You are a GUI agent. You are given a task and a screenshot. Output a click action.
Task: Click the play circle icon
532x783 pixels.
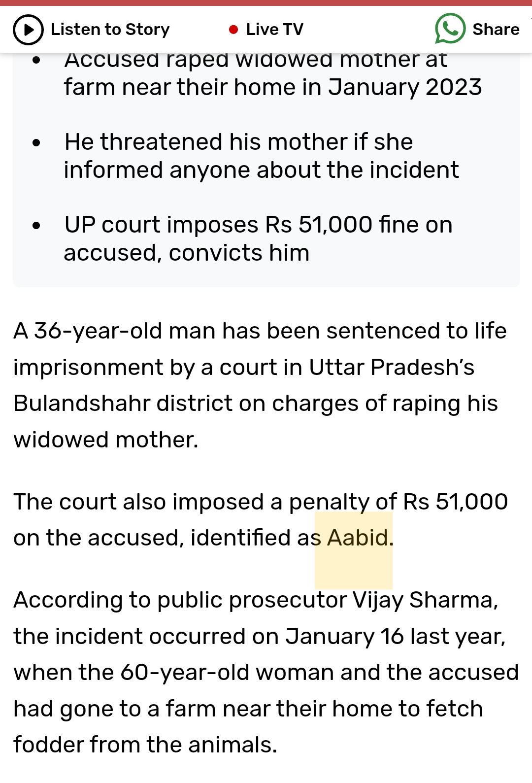click(x=28, y=30)
